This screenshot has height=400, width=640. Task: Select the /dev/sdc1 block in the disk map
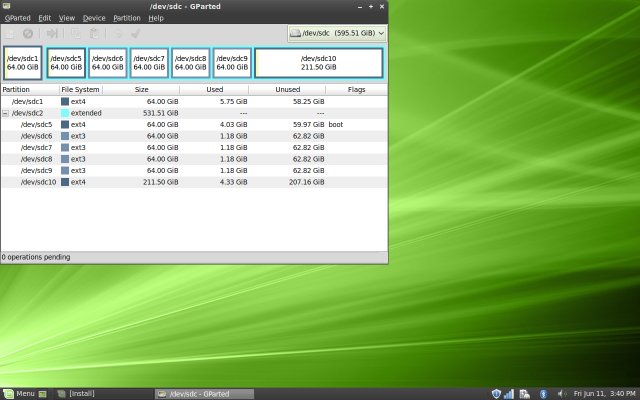[23, 63]
